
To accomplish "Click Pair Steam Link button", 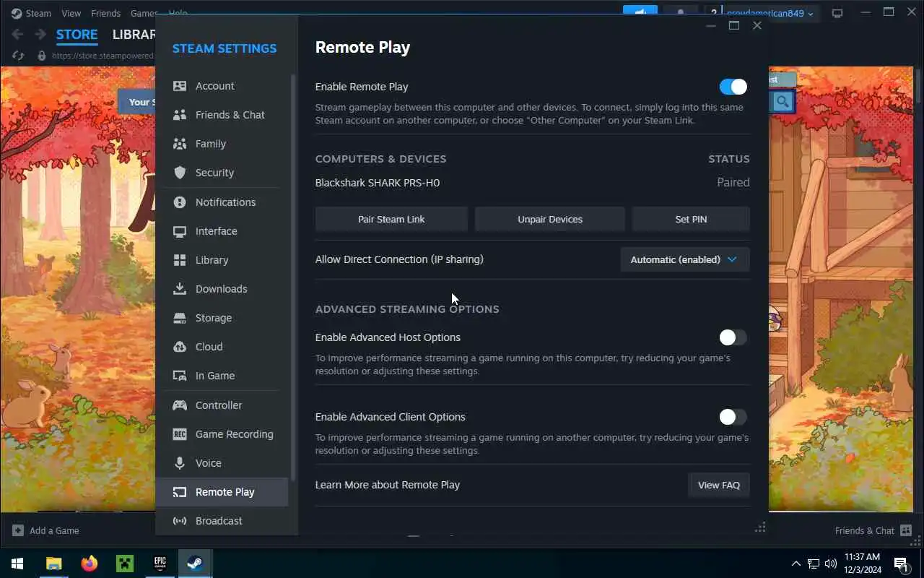I will click(391, 219).
